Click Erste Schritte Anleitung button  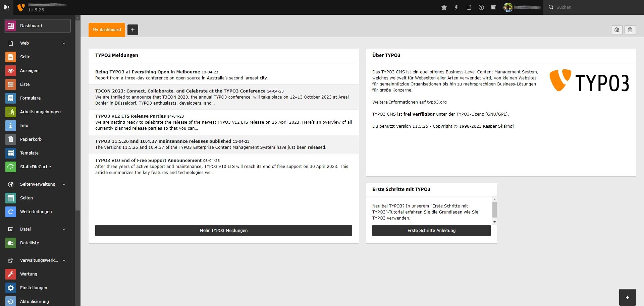tap(431, 231)
